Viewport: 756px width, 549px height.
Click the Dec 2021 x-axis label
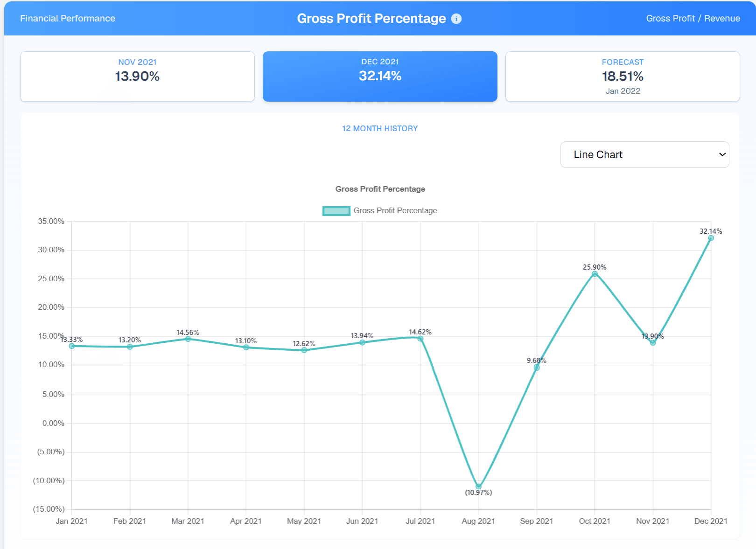pyautogui.click(x=711, y=521)
